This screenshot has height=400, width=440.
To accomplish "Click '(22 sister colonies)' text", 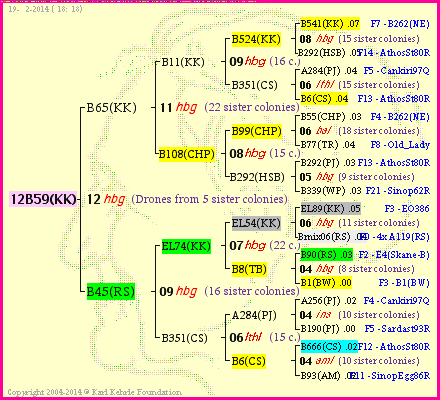I will (252, 107).
